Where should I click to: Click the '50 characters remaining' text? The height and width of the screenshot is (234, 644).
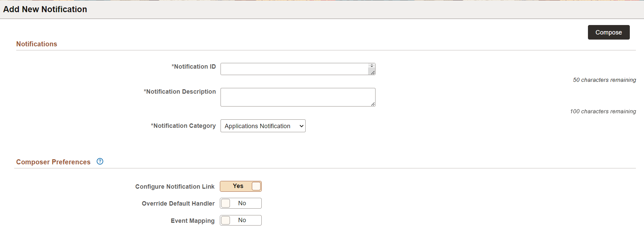(x=604, y=80)
